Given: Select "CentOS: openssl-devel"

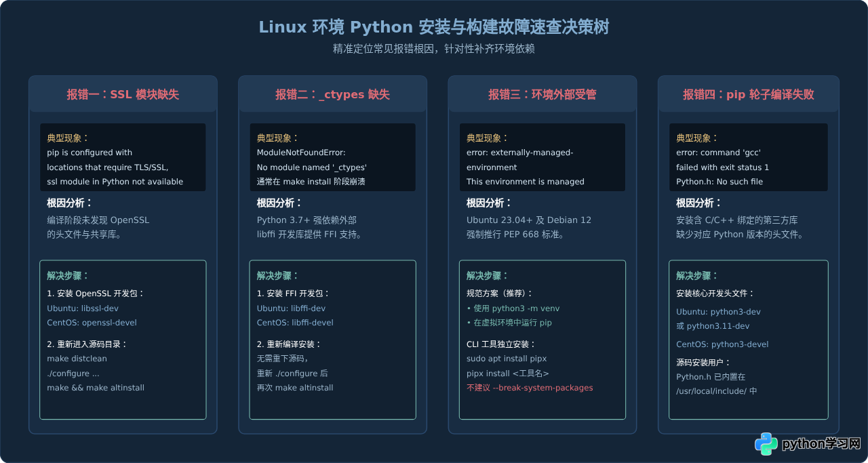Looking at the screenshot, I should (92, 323).
